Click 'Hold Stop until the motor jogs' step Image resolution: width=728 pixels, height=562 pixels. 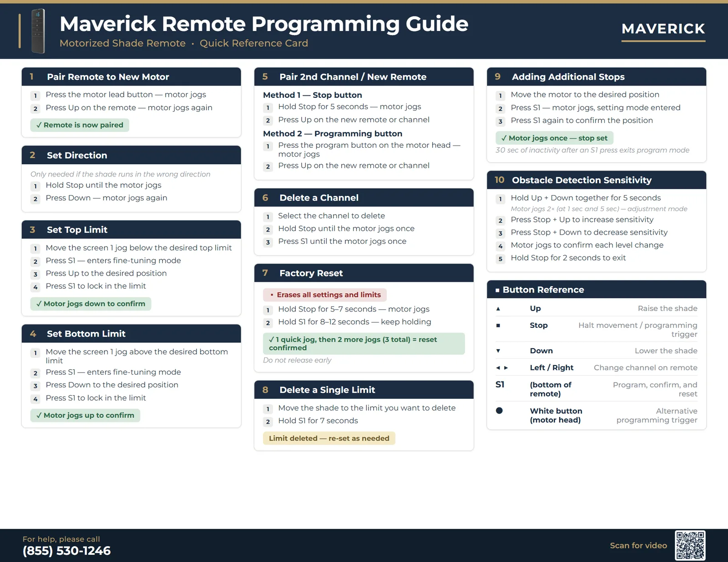pos(103,185)
